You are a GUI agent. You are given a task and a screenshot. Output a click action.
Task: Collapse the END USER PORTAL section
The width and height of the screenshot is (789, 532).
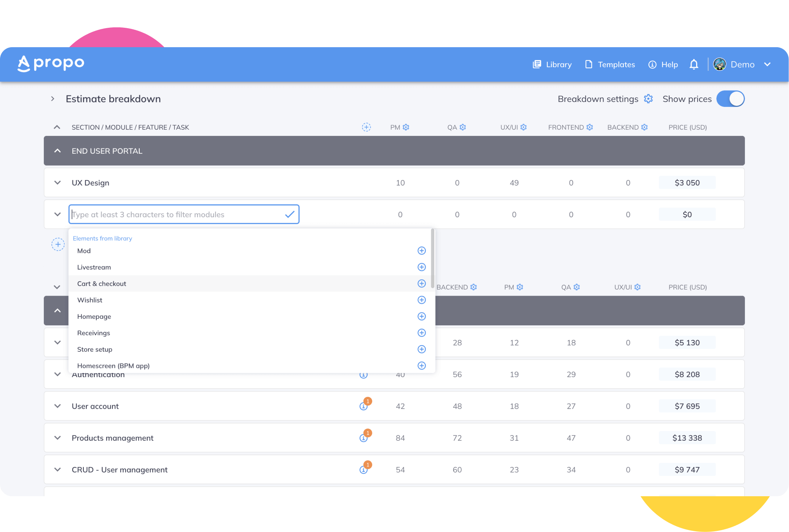(x=57, y=151)
